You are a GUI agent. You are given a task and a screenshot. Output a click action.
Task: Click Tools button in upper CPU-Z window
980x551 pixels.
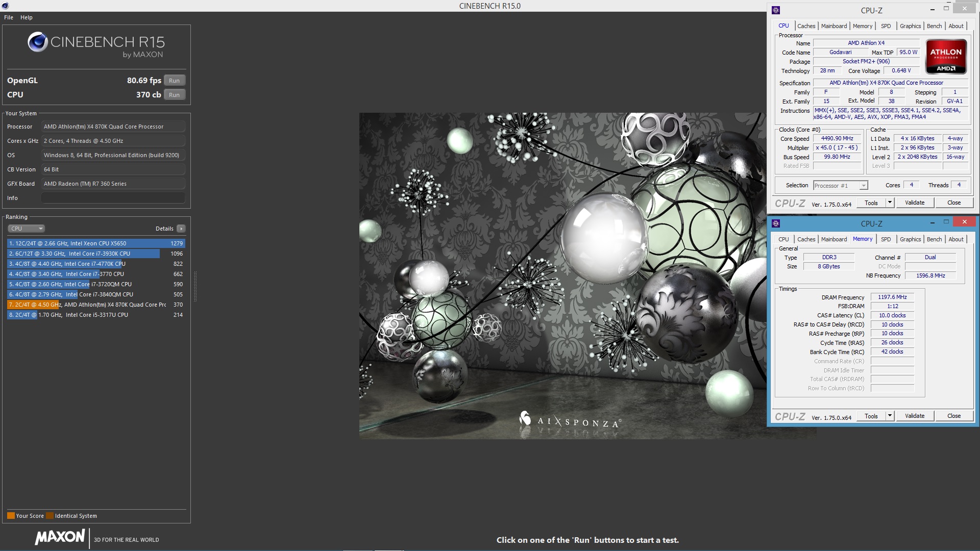(x=871, y=203)
